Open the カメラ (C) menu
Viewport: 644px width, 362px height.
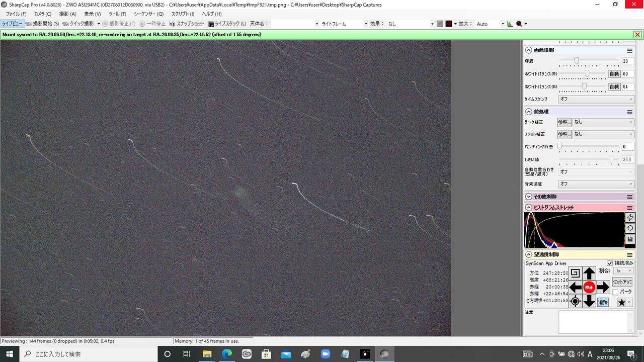[42, 14]
